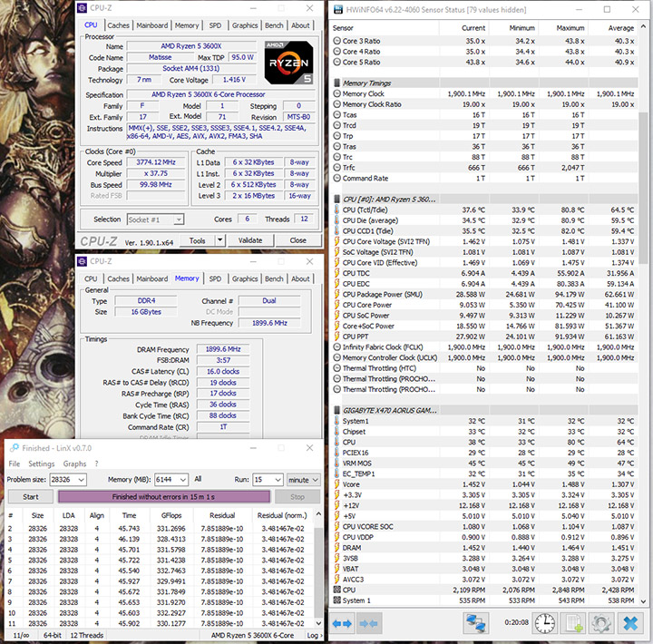Click the LinX finished progress bar
Image resolution: width=653 pixels, height=644 pixels.
coord(164,497)
